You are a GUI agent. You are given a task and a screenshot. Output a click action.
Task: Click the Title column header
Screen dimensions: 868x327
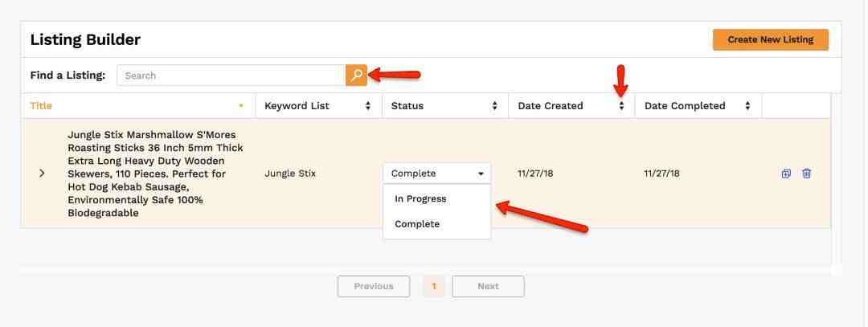[x=41, y=106]
